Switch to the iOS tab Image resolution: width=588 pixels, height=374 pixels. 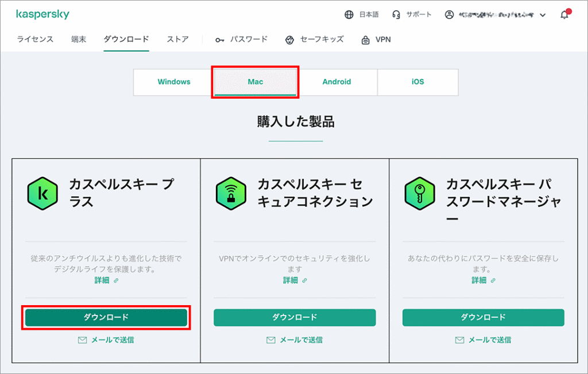click(418, 81)
